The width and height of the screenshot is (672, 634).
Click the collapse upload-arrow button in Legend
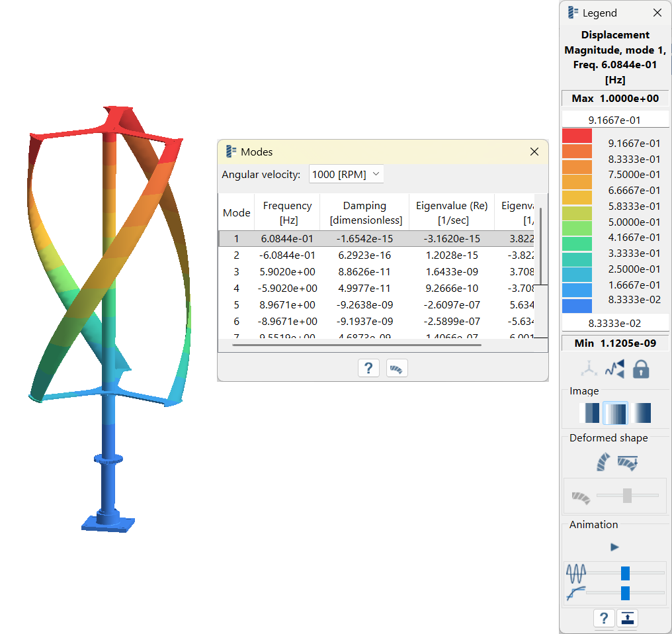click(x=627, y=618)
